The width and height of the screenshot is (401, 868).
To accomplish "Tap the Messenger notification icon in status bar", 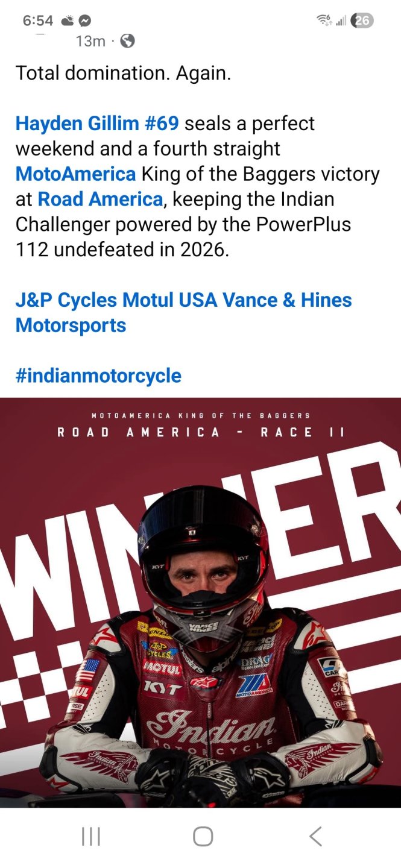I will coord(85,20).
